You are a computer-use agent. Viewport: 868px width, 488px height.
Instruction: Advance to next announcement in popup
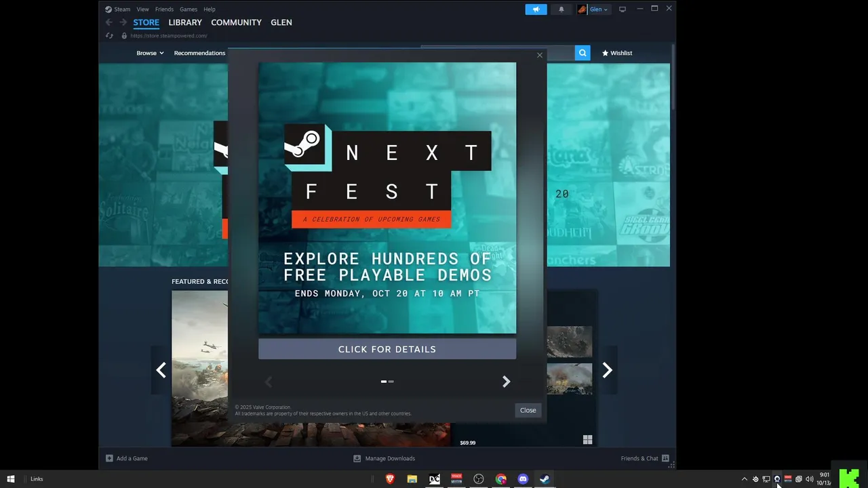pos(506,382)
